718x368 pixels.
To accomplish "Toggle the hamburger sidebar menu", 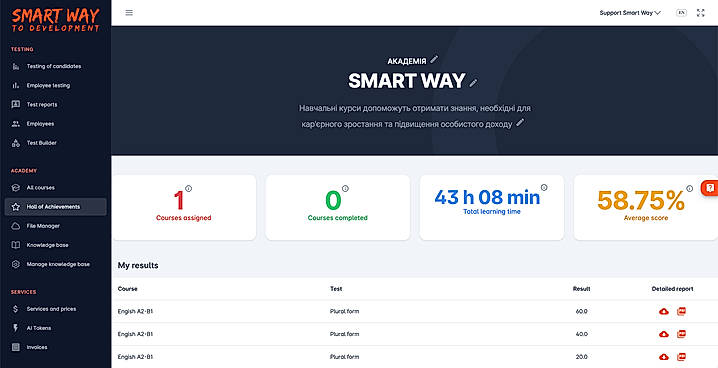I will [x=129, y=13].
